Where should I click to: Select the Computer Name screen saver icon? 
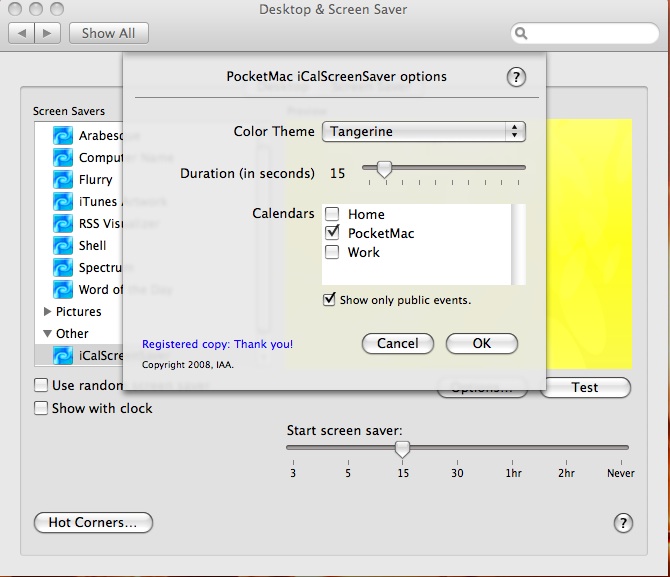click(x=63, y=157)
